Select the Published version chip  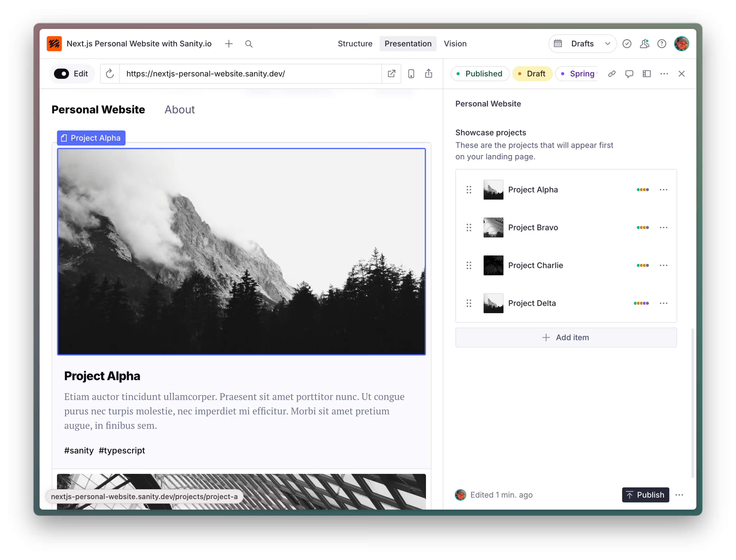click(480, 74)
